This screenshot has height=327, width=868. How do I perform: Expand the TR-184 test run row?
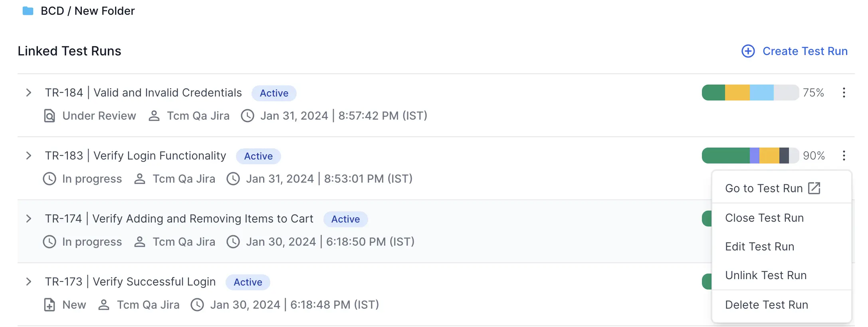coord(28,93)
